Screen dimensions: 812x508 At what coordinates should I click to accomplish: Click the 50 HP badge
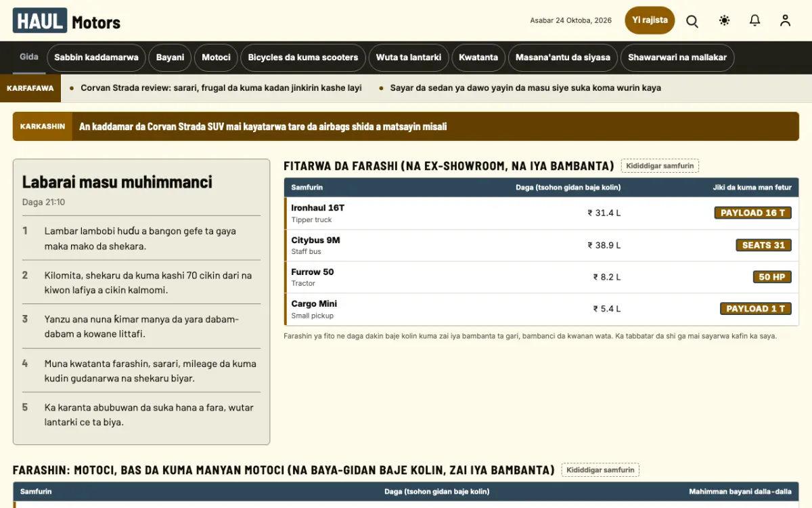(772, 277)
